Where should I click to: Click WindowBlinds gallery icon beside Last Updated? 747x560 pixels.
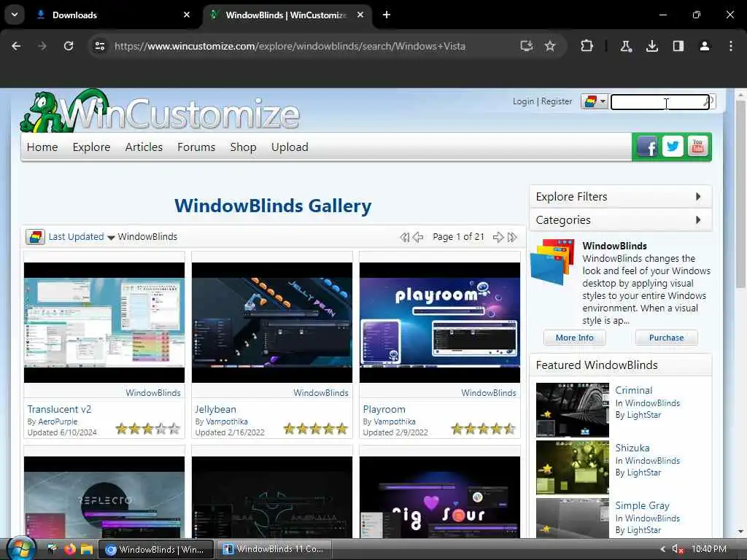coord(35,237)
